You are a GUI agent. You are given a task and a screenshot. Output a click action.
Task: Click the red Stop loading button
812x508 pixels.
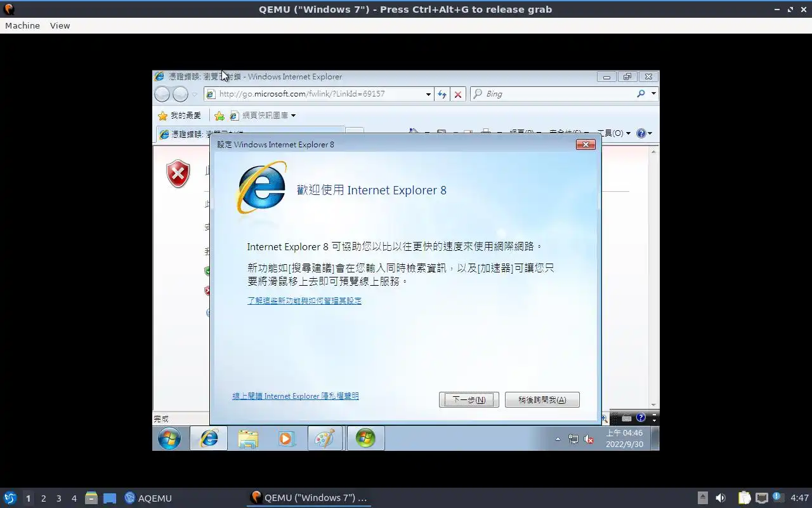coord(458,94)
